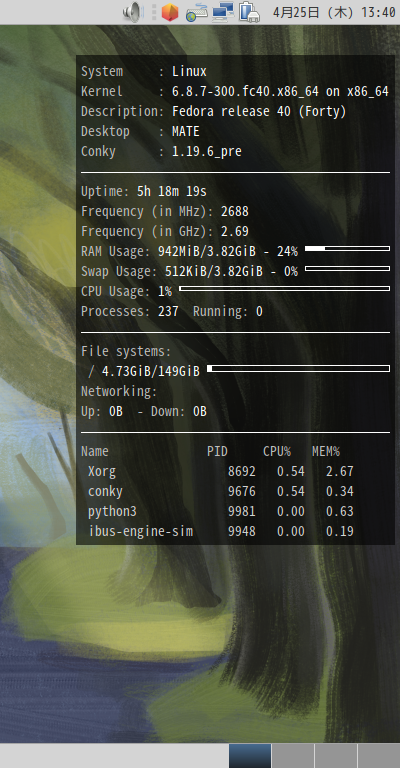Click the CPU% column header
400x768 pixels.
[277, 452]
